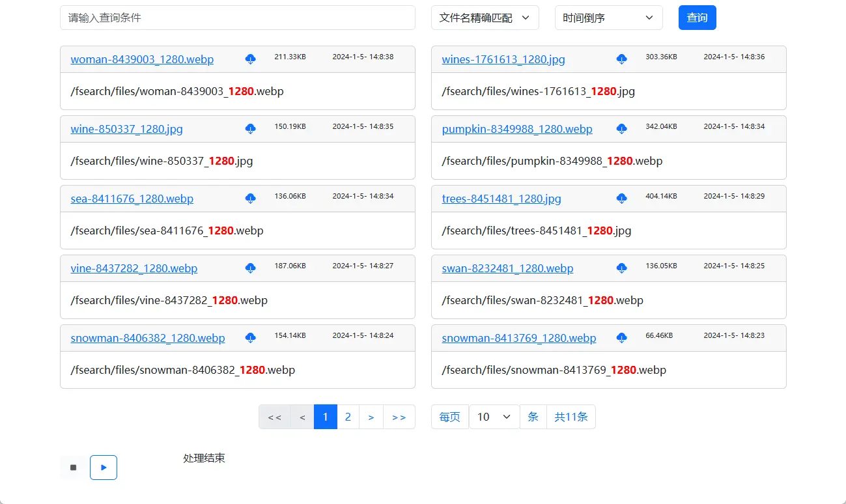
Task: Download snowman-8406382_1280.webp using cloud icon
Action: [x=250, y=338]
